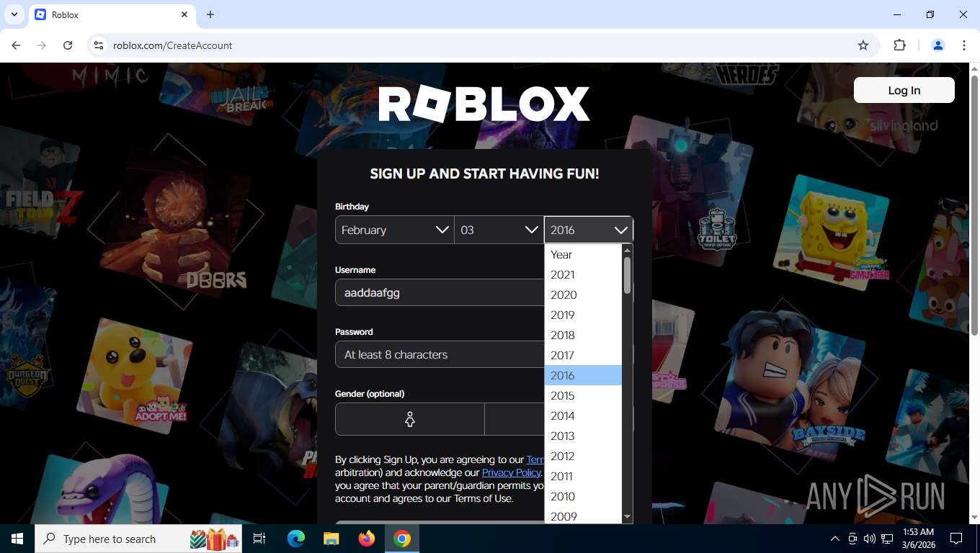The height and width of the screenshot is (553, 980).
Task: Open network status tray icon
Action: (887, 539)
